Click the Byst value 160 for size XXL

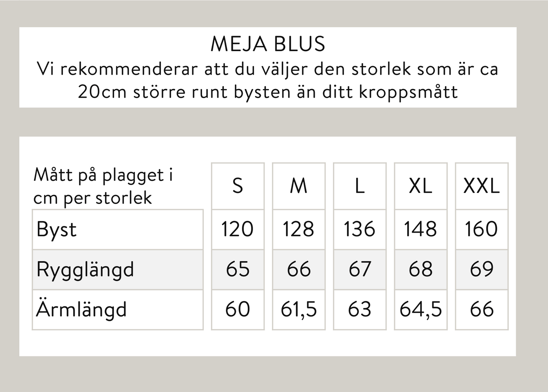482,229
